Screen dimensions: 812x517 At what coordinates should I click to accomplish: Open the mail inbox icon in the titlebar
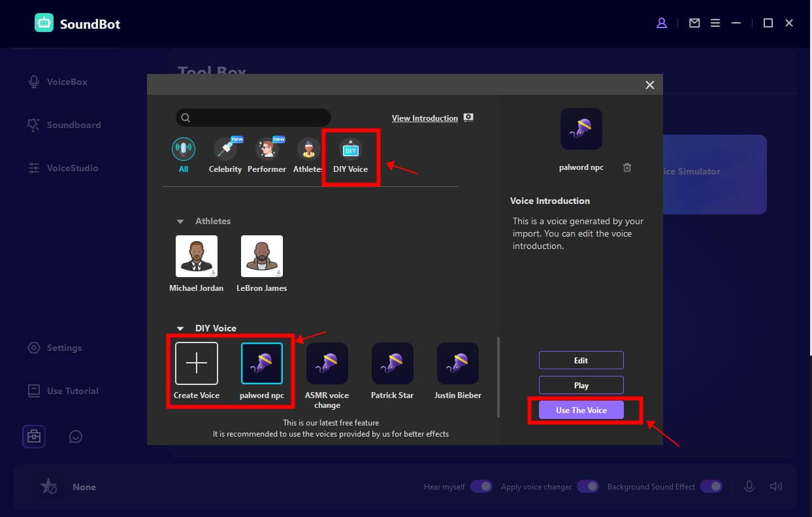[694, 23]
